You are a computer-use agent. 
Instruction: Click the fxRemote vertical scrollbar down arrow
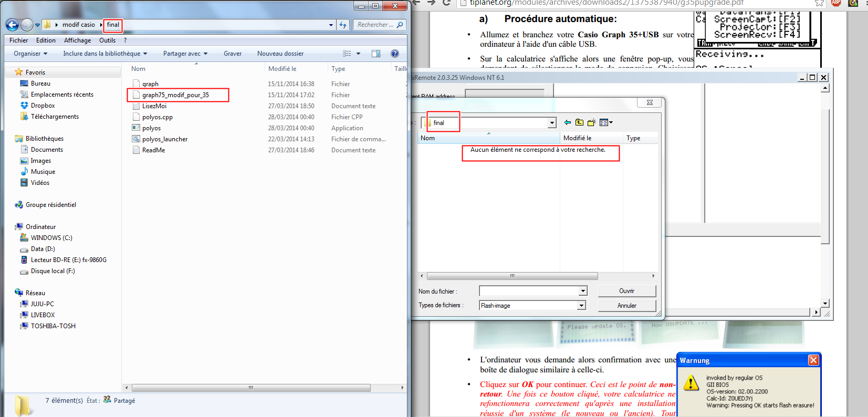[825, 304]
